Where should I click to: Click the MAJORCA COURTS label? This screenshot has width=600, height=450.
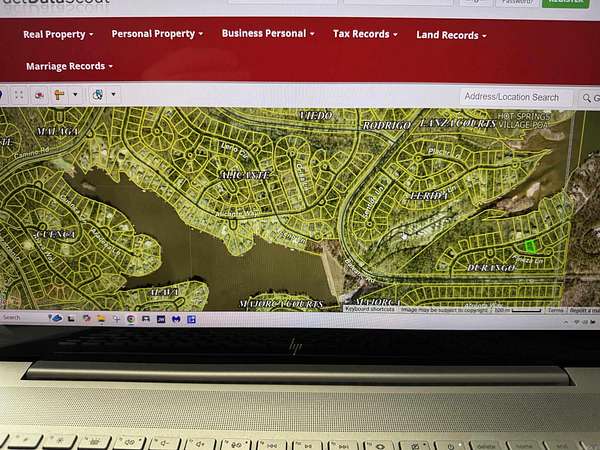[281, 304]
